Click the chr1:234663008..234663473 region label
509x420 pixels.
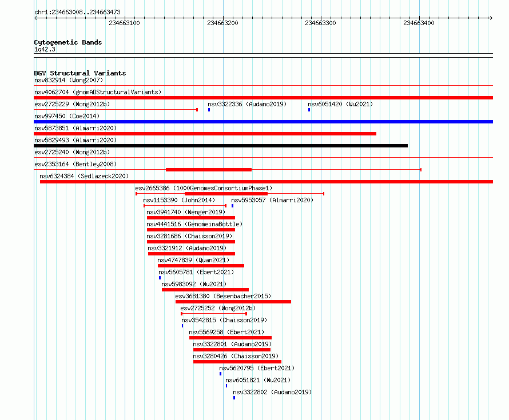click(x=77, y=12)
